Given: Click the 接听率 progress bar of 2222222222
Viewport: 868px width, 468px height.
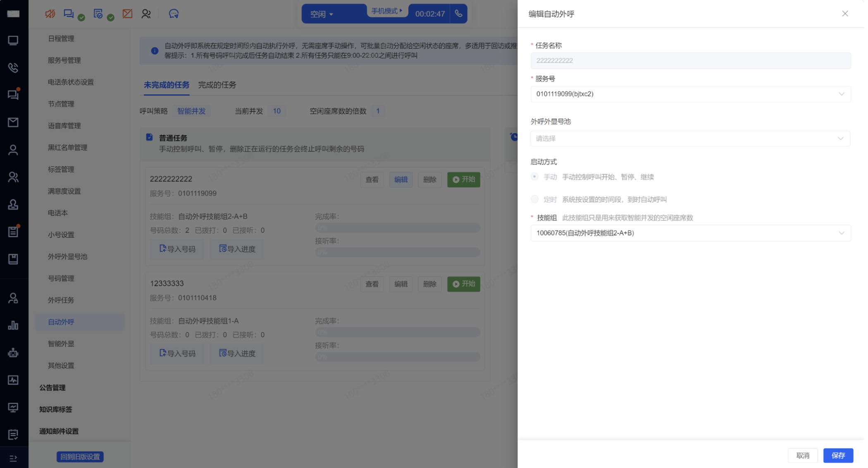Looking at the screenshot, I should point(398,252).
